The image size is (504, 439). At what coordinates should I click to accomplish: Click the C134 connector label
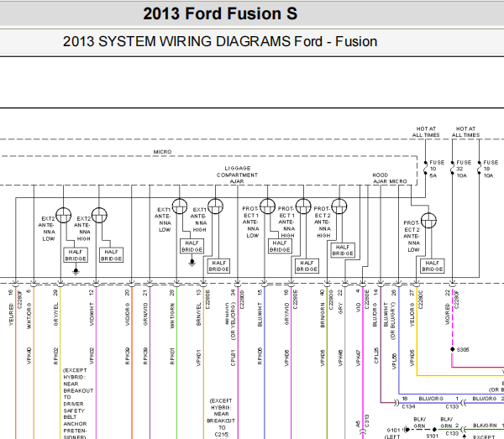[408, 406]
